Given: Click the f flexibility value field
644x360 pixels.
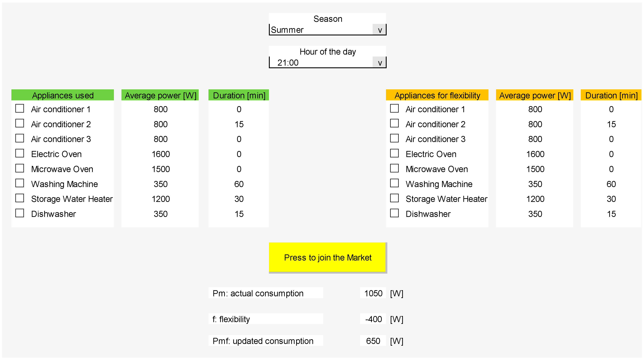Looking at the screenshot, I should point(373,319).
